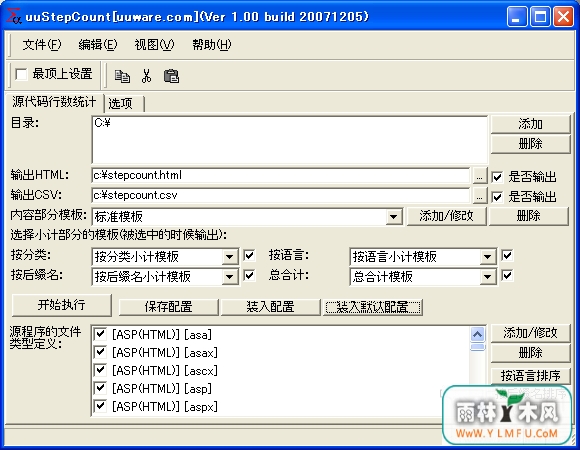The width and height of the screenshot is (580, 450).
Task: Open the 内容部分模板 标准模板 dropdown
Action: click(x=394, y=217)
